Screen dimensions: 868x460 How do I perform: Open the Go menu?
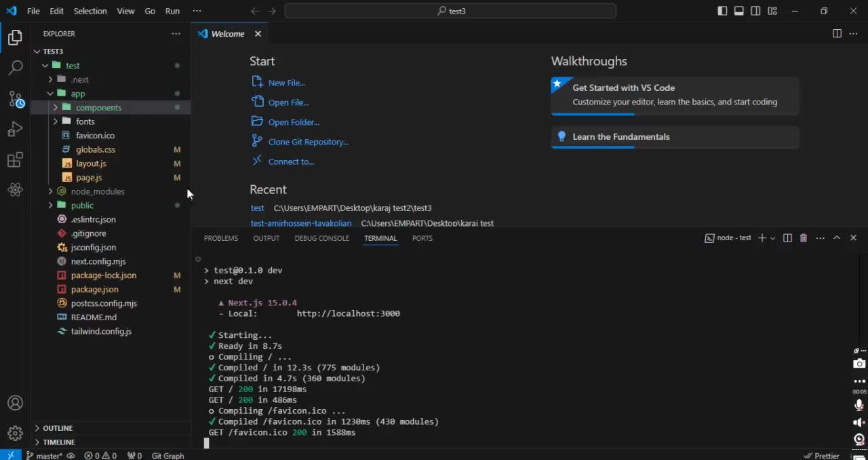pyautogui.click(x=150, y=11)
